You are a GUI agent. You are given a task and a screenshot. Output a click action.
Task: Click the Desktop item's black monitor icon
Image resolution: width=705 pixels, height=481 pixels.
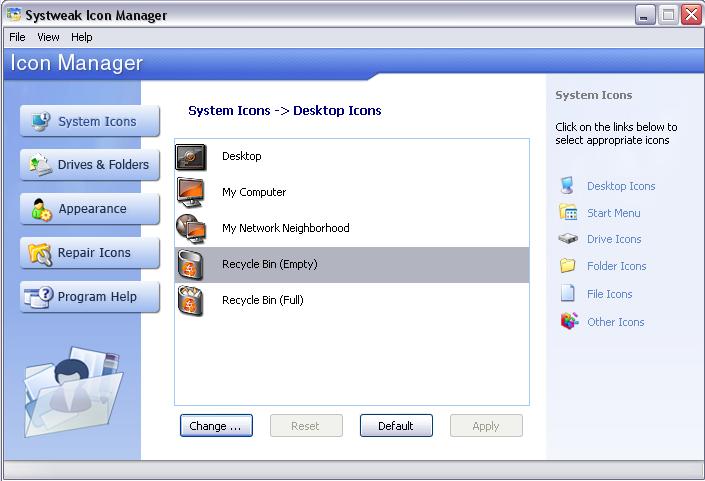click(x=191, y=157)
